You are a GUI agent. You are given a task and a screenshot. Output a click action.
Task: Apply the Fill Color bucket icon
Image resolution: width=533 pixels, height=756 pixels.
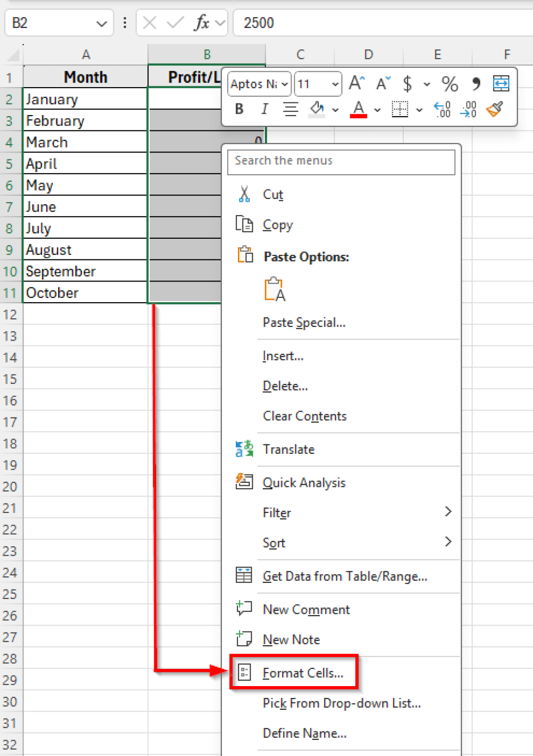tap(317, 109)
